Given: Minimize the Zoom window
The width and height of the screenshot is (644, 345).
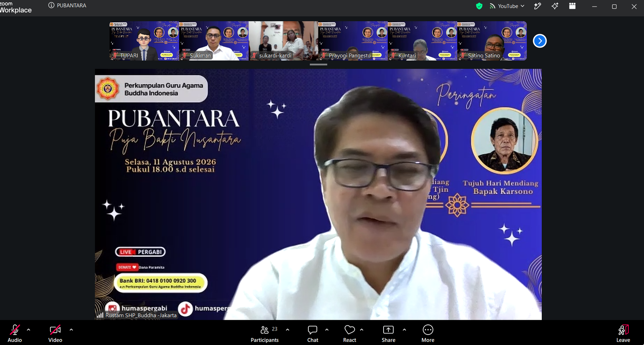Looking at the screenshot, I should [594, 6].
